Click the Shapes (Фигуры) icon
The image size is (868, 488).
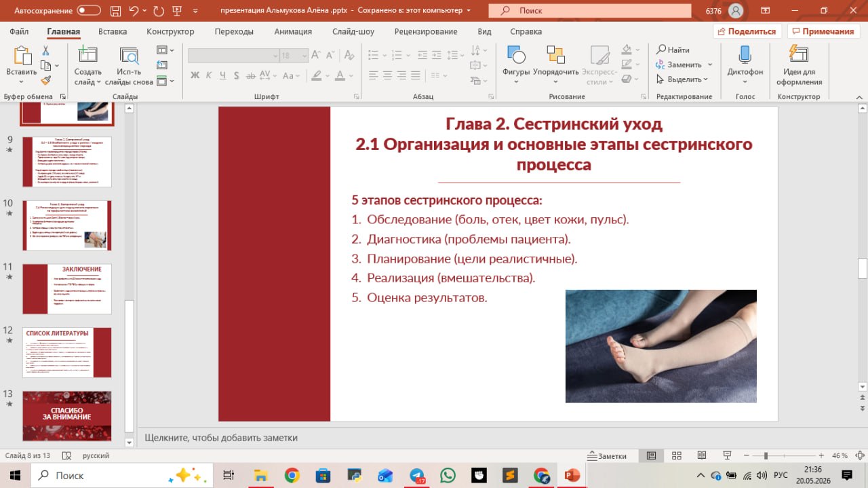pyautogui.click(x=516, y=55)
